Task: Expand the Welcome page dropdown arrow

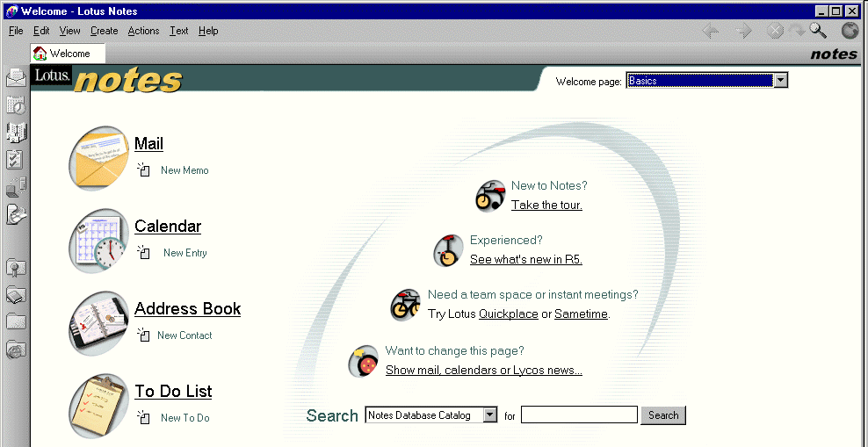Action: click(x=780, y=81)
